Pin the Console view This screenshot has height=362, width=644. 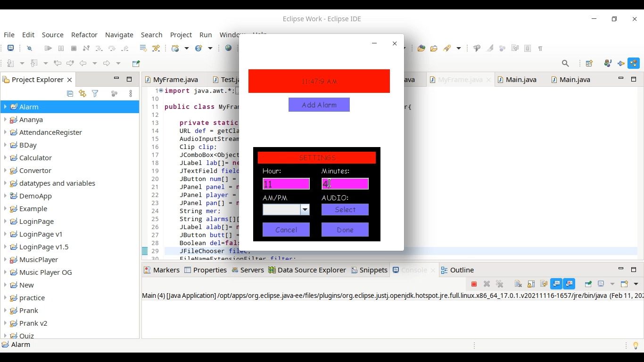click(588, 284)
